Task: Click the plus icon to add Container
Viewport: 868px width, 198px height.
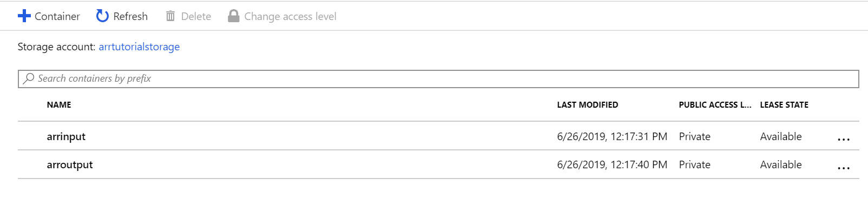Action: (24, 16)
